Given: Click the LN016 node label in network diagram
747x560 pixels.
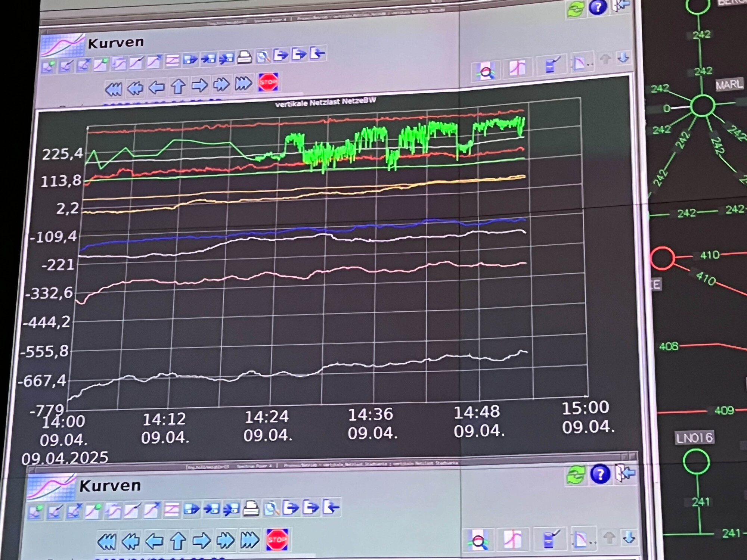Looking at the screenshot, I should [694, 438].
